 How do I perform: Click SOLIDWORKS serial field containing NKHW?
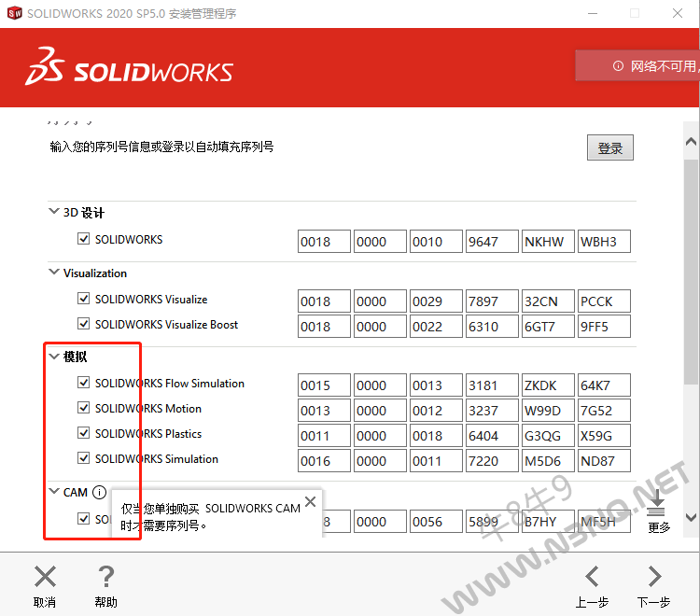click(548, 242)
